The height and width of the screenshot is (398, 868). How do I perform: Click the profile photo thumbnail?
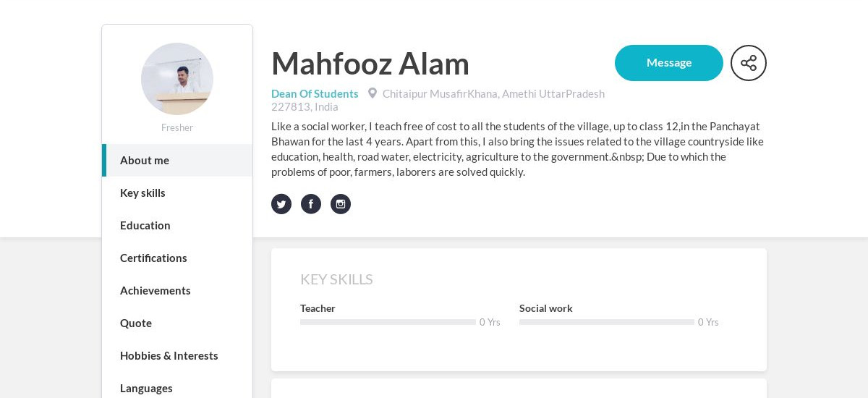(177, 79)
